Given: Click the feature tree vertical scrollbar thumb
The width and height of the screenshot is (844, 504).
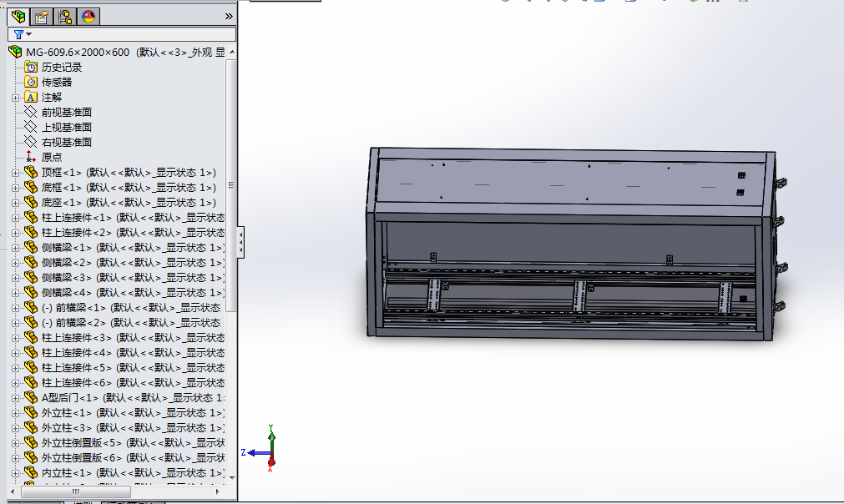Looking at the screenshot, I should 231,185.
